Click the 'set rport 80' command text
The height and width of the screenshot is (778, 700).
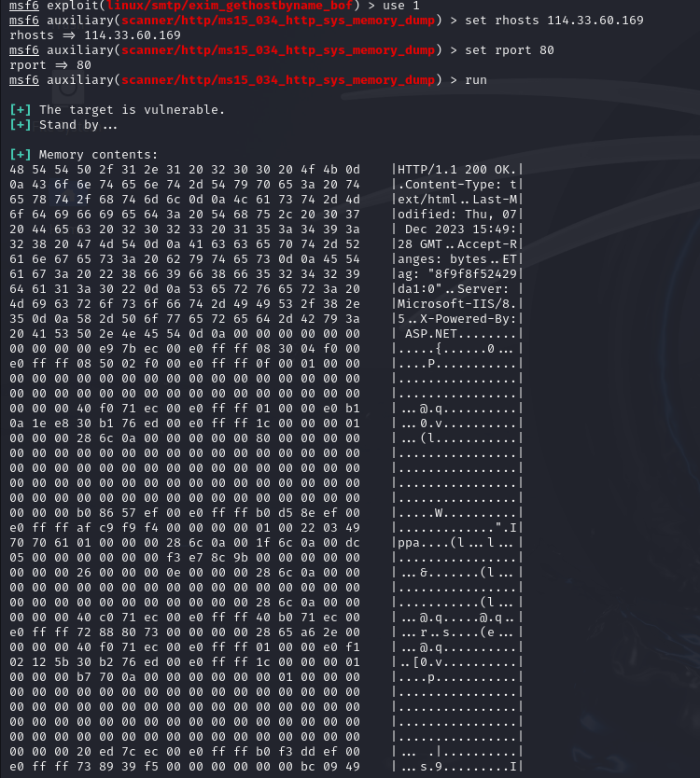tap(510, 50)
